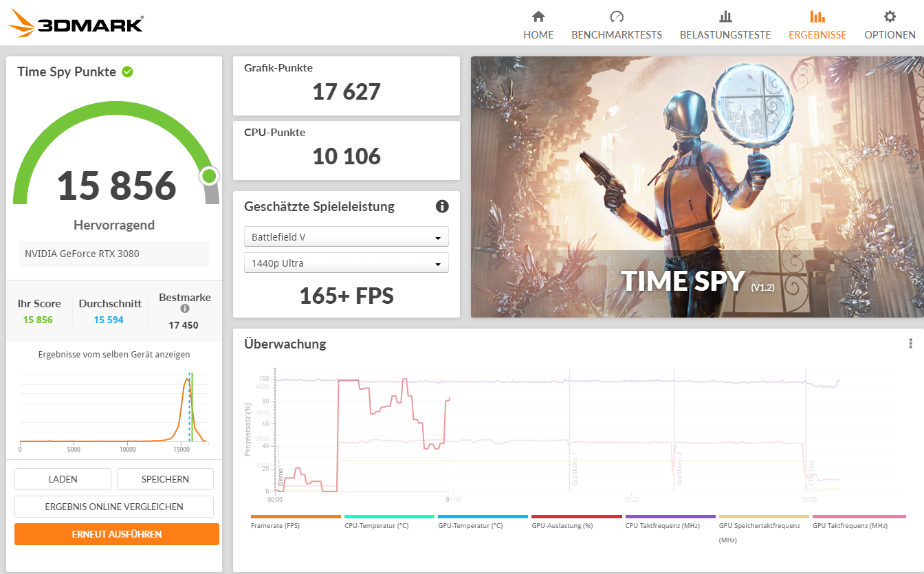Click the score distribution chart peak

[x=186, y=379]
